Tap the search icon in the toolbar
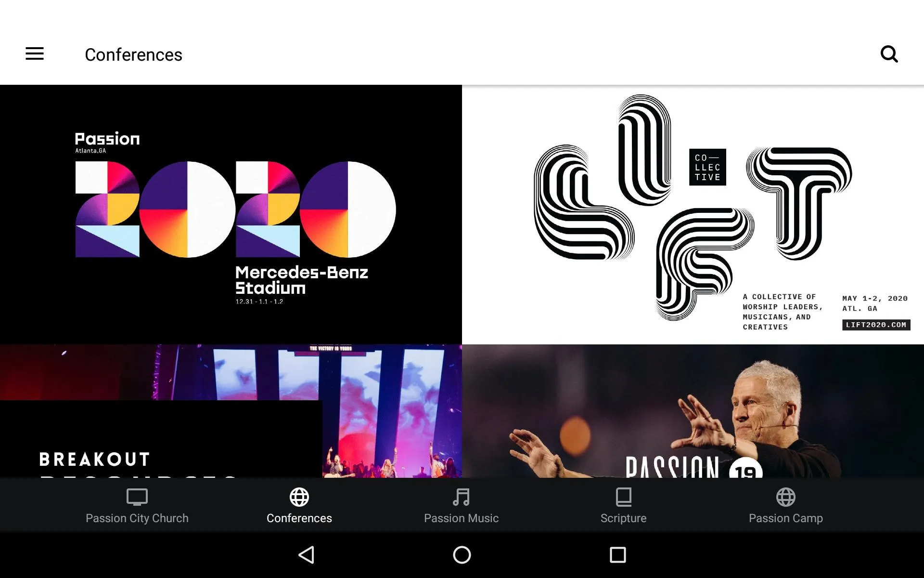Image resolution: width=924 pixels, height=578 pixels. pos(890,54)
